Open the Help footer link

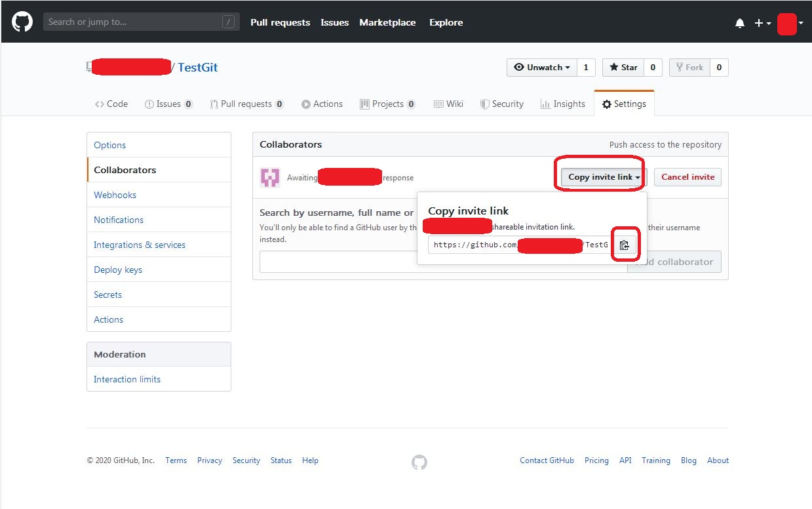point(310,460)
